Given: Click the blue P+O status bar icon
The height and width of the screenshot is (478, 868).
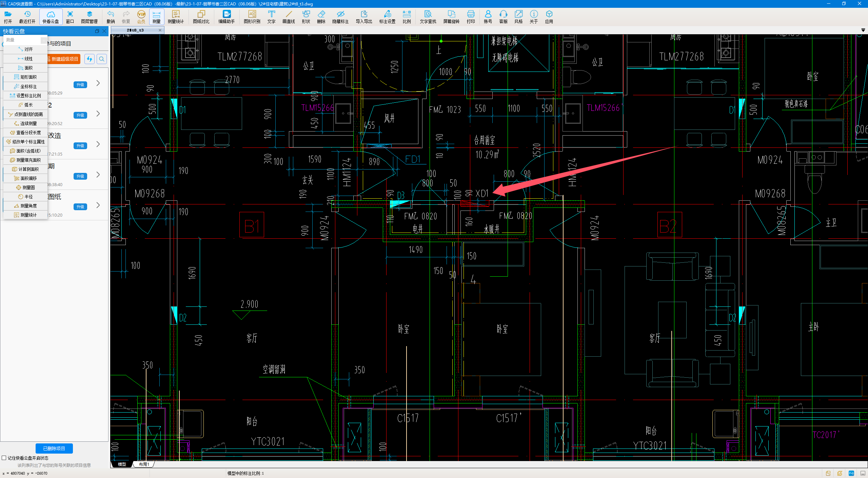Looking at the screenshot, I should tap(851, 473).
